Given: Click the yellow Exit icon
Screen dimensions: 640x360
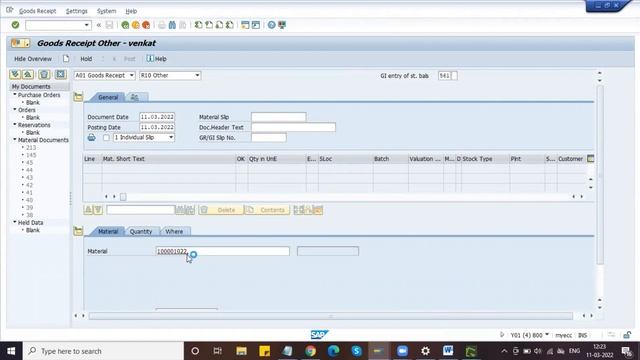Looking at the screenshot, I should tap(136, 25).
